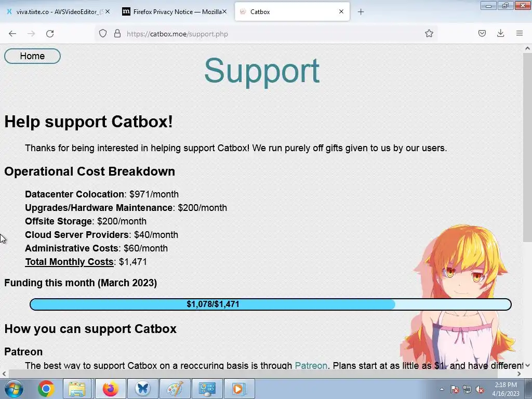
Task: Click the Administrative Costs line
Action: [x=96, y=248]
